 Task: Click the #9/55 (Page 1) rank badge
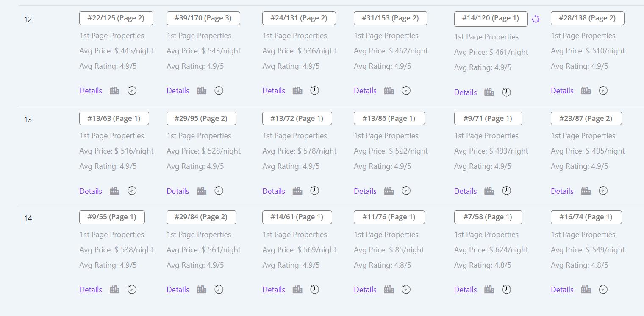112,217
